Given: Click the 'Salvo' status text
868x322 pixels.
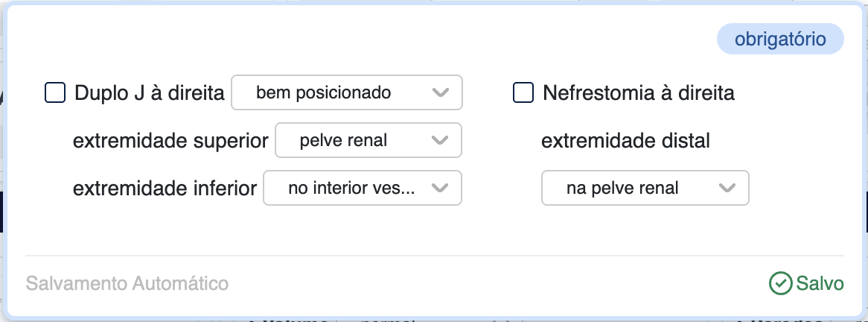Looking at the screenshot, I should pos(820,283).
